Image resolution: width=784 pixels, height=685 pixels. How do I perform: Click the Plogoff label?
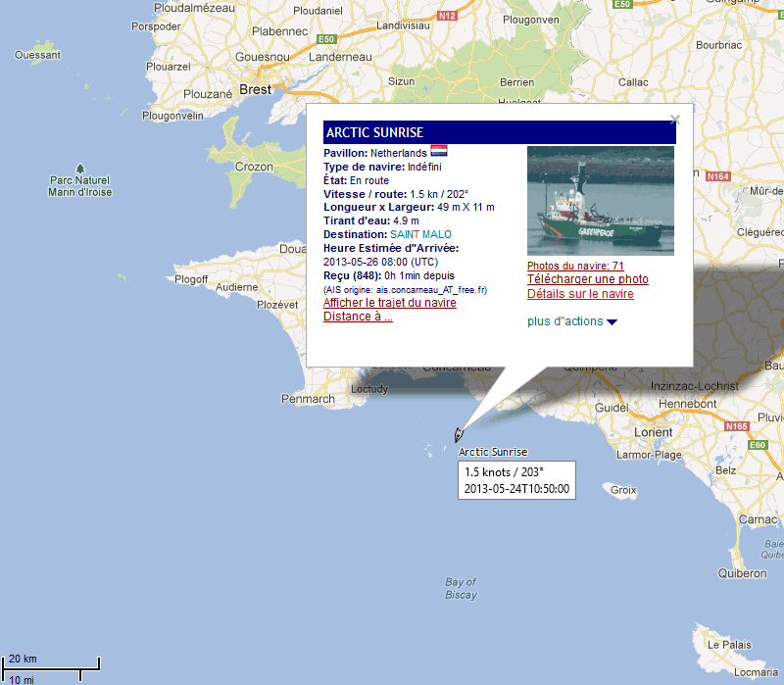click(191, 279)
